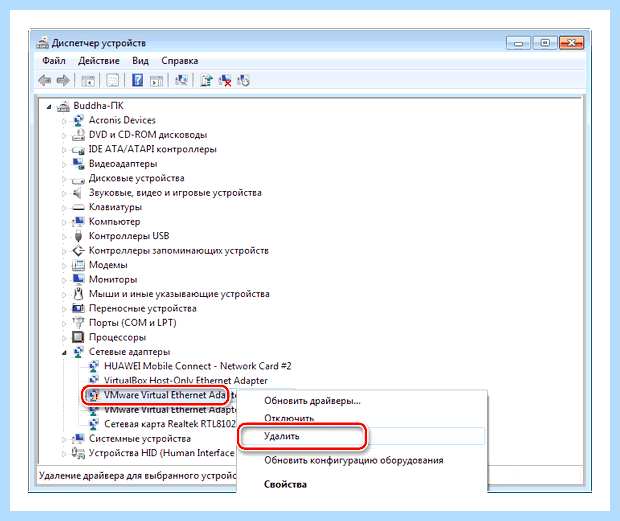
Task: Click the Forward arrow toolbar icon
Action: point(63,81)
